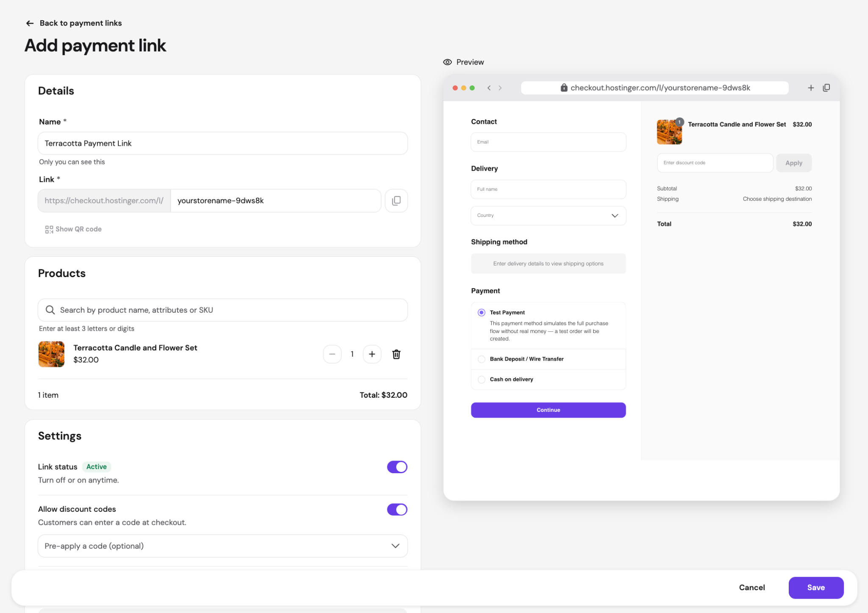Toggle the Link status switch

pyautogui.click(x=397, y=467)
